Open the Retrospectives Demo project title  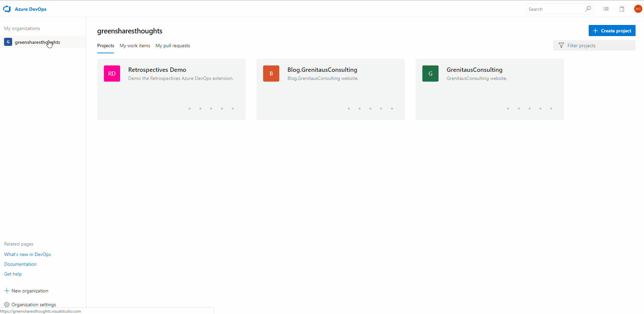[x=157, y=70]
